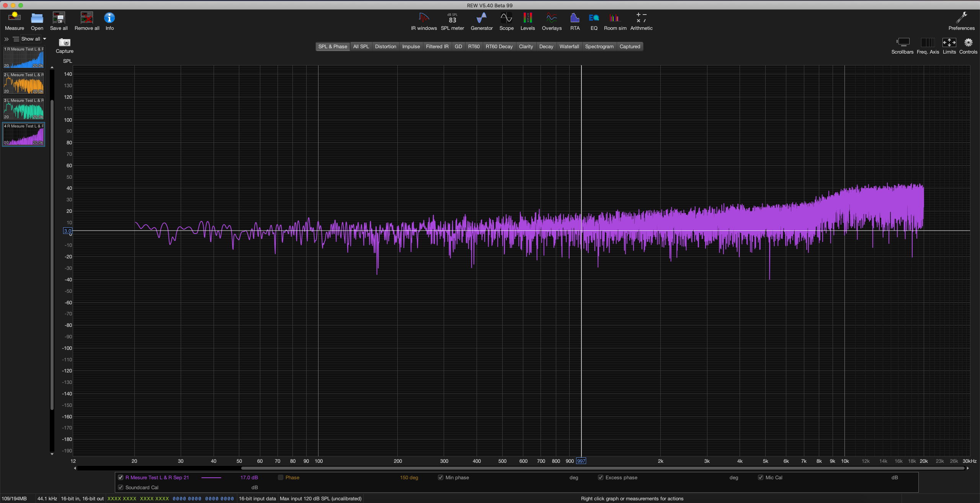980x503 pixels.
Task: Click the Capture camera icon
Action: click(x=64, y=42)
